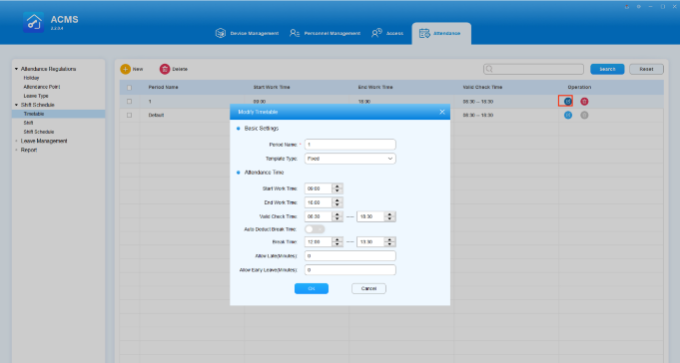Expand the Leave Management tree node
This screenshot has width=680, height=363.
point(16,141)
